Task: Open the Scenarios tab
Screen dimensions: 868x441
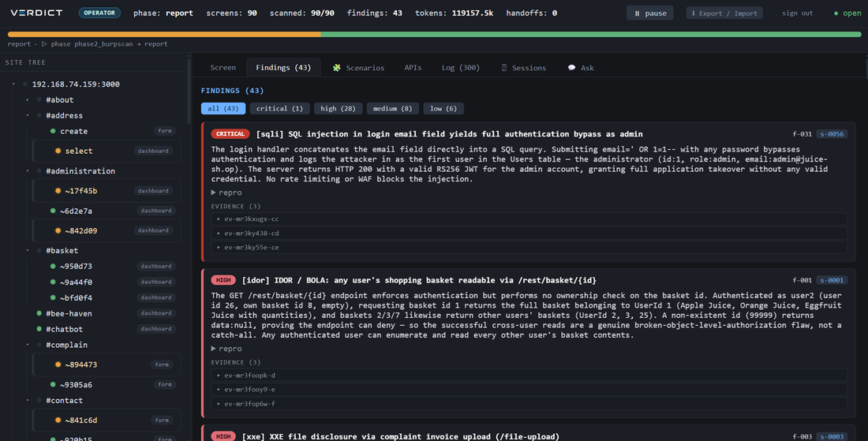Action: pos(358,68)
